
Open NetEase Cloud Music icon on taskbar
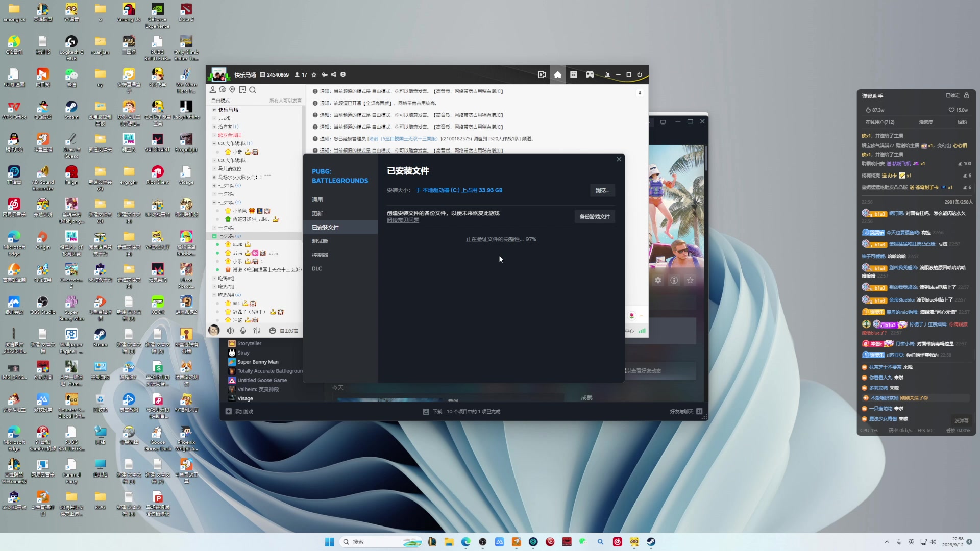click(617, 542)
